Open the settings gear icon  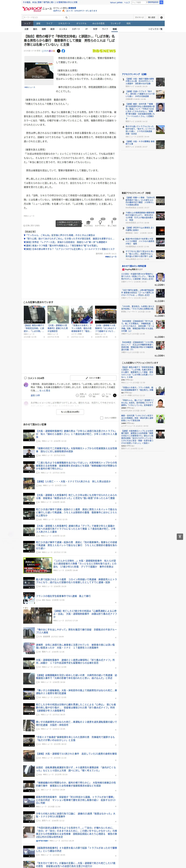coord(161,17)
